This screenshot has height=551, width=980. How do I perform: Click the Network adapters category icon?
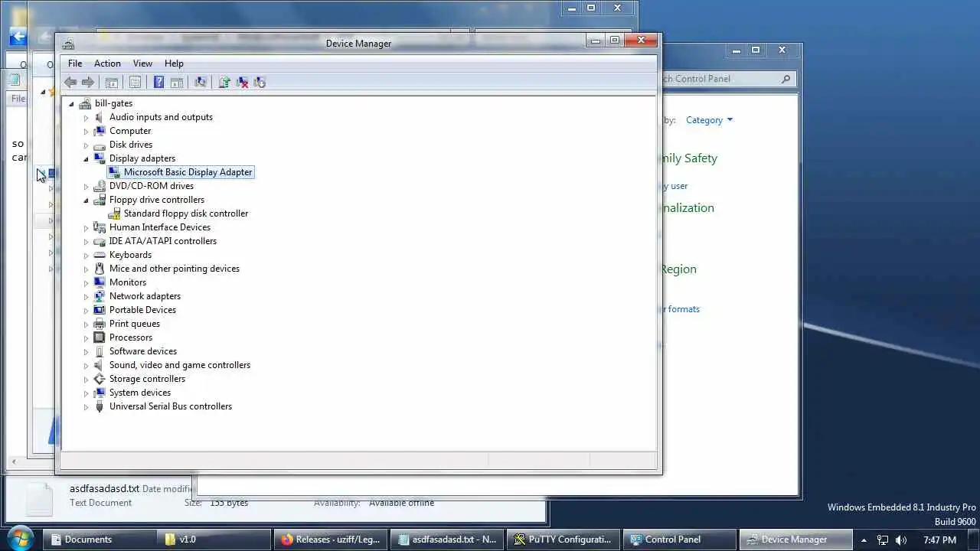click(100, 296)
